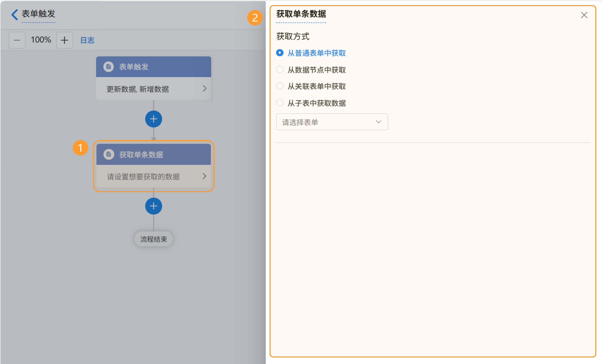
Task: Choose the 从关联表单中获取 radio option
Action: coord(280,86)
